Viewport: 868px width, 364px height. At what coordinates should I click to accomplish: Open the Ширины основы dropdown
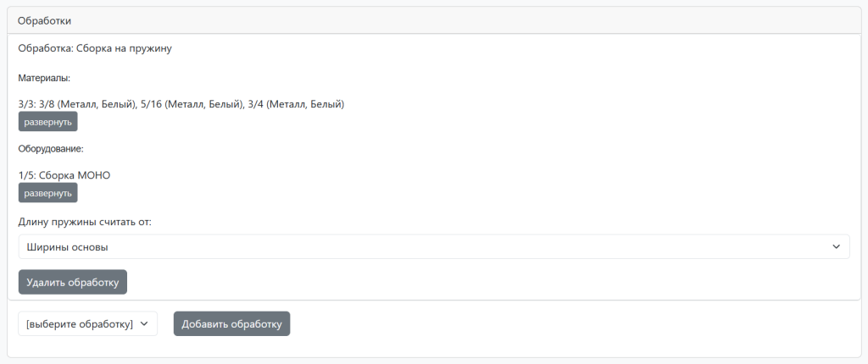(433, 247)
